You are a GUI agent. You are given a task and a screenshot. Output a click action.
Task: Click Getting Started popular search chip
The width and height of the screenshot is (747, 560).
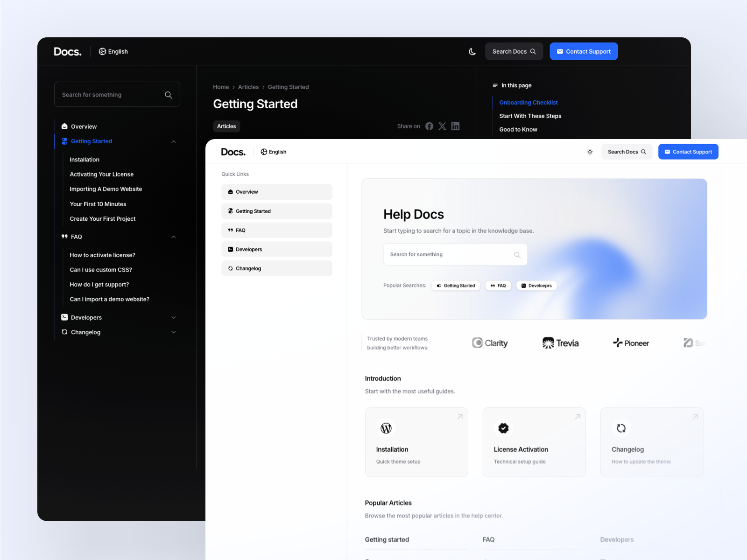coord(456,286)
